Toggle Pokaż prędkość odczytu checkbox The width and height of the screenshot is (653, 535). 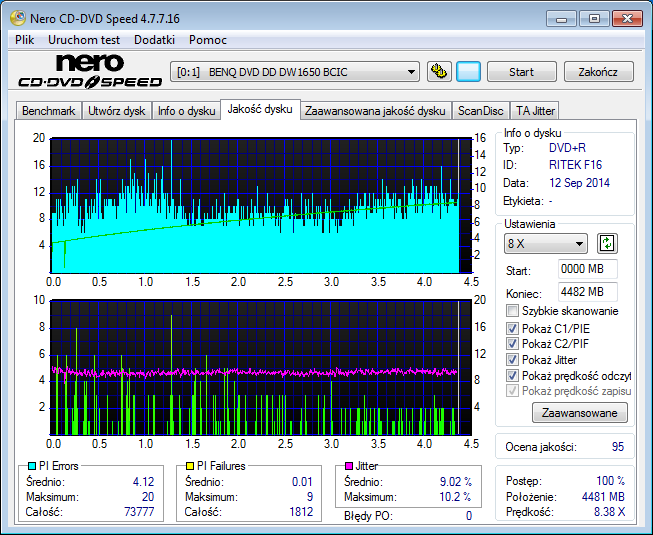pos(512,376)
